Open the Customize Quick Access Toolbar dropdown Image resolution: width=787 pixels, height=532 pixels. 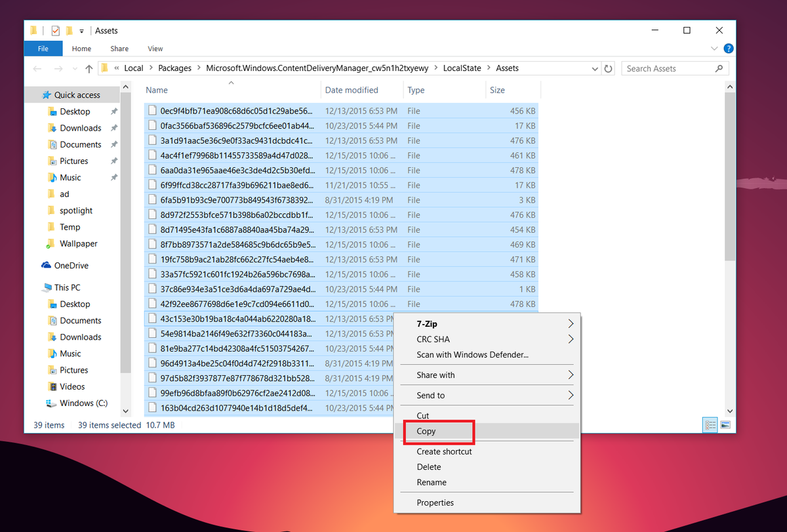(81, 30)
